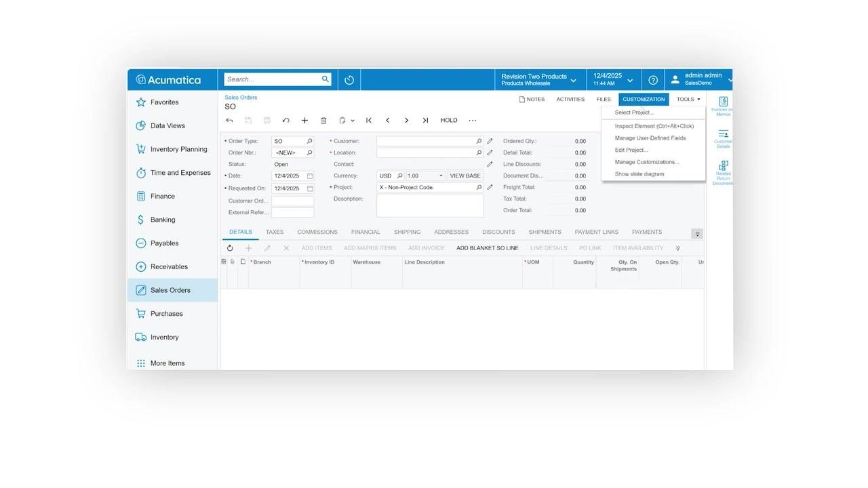
Task: Add a new record with plus icon
Action: 304,121
